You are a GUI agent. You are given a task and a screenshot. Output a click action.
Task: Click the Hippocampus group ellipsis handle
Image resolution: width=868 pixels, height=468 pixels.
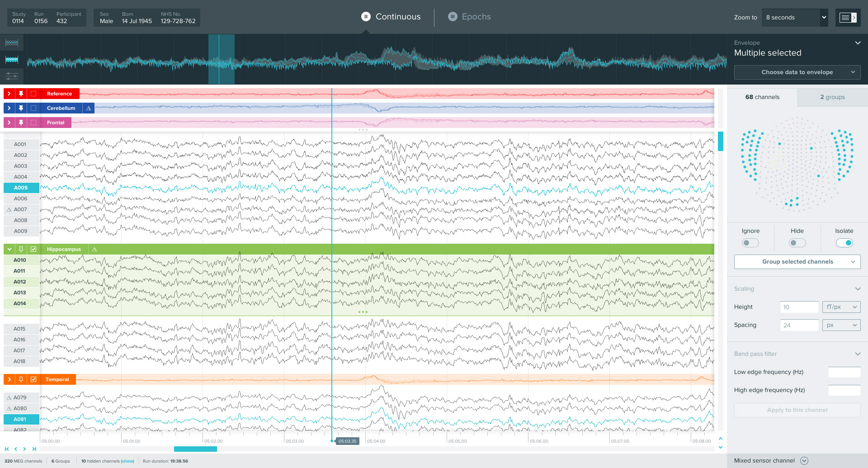pyautogui.click(x=363, y=312)
